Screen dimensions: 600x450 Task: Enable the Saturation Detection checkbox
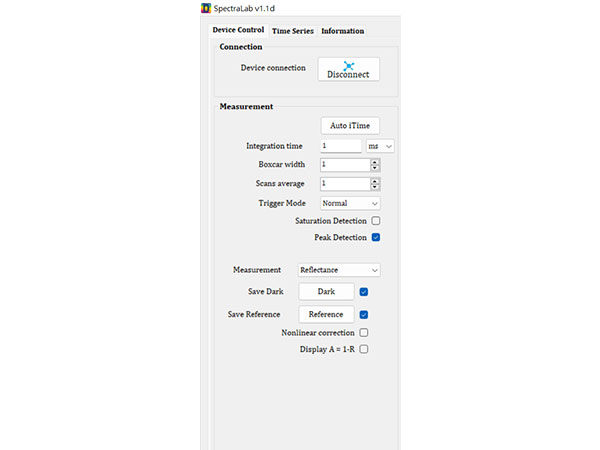click(x=376, y=220)
